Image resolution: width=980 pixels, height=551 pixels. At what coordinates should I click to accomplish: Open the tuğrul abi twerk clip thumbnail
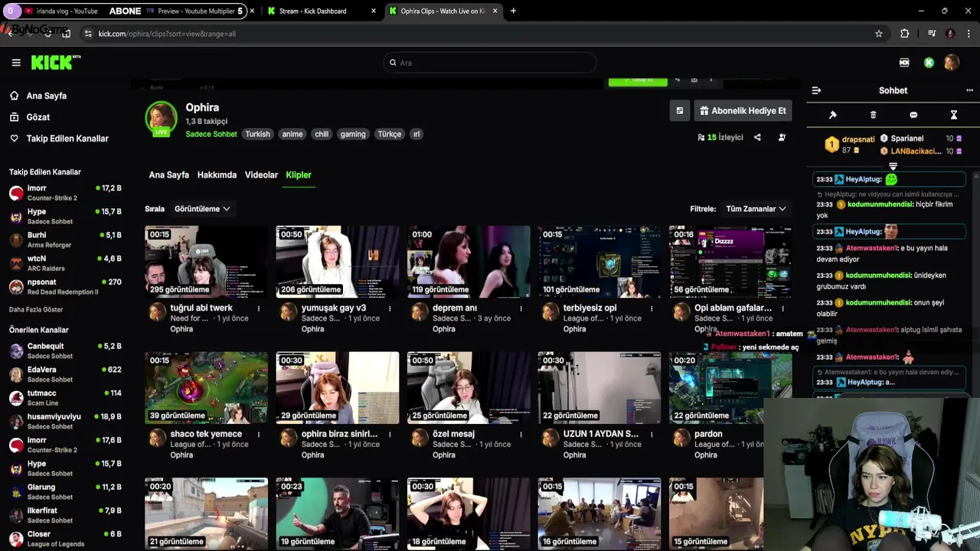[207, 262]
